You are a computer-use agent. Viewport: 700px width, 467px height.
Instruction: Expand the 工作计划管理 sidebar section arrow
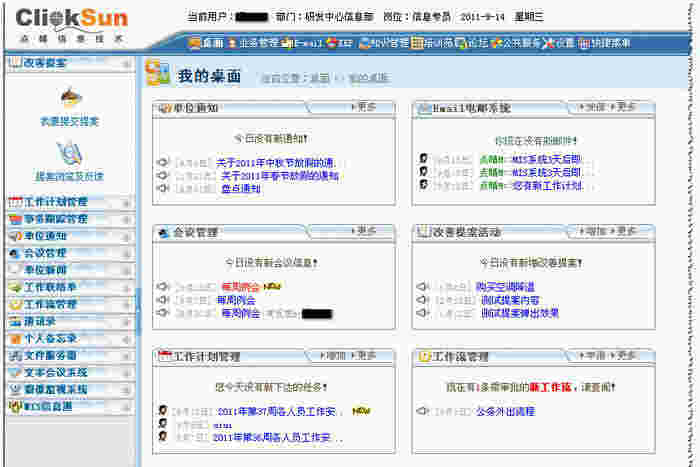click(126, 203)
